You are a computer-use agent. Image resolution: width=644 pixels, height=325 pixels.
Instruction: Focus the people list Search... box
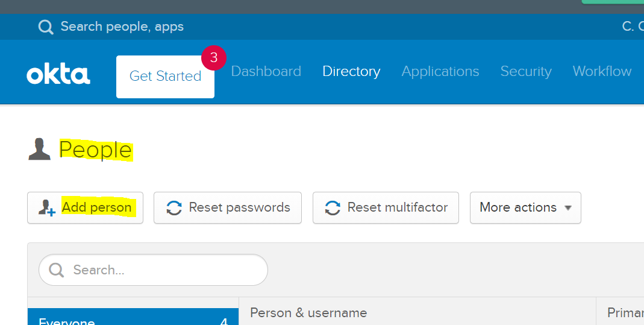click(x=153, y=270)
